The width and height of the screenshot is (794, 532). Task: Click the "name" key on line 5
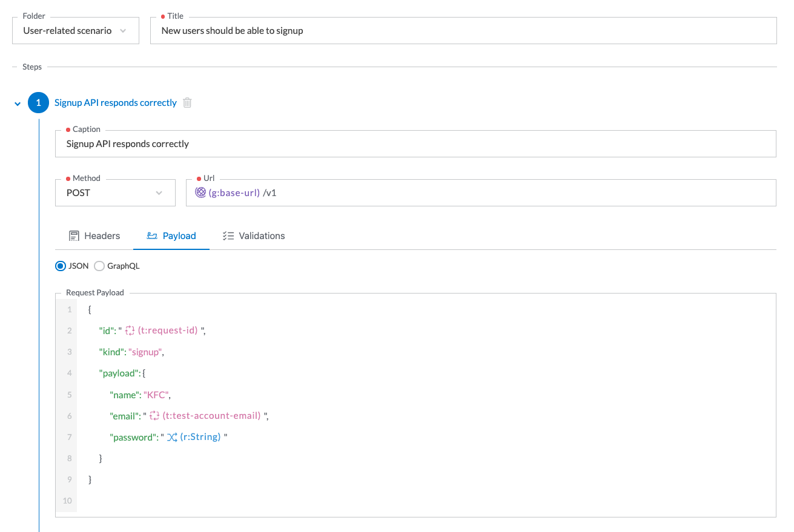[124, 395]
